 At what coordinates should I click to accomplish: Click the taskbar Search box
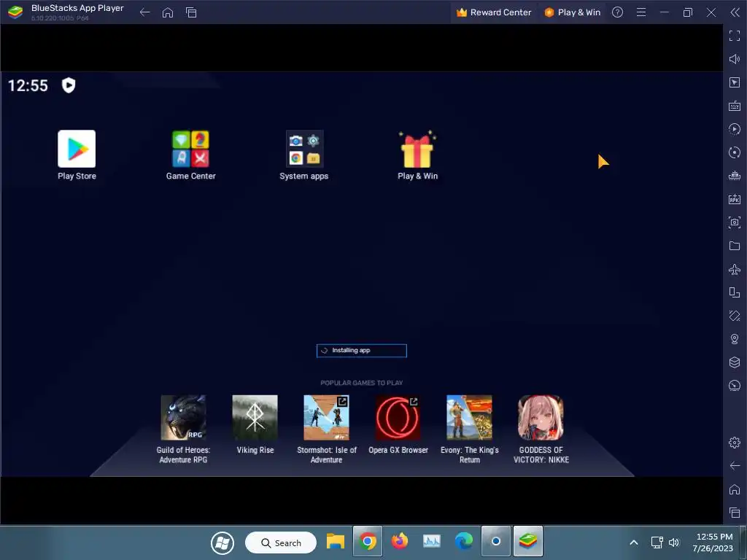point(281,542)
